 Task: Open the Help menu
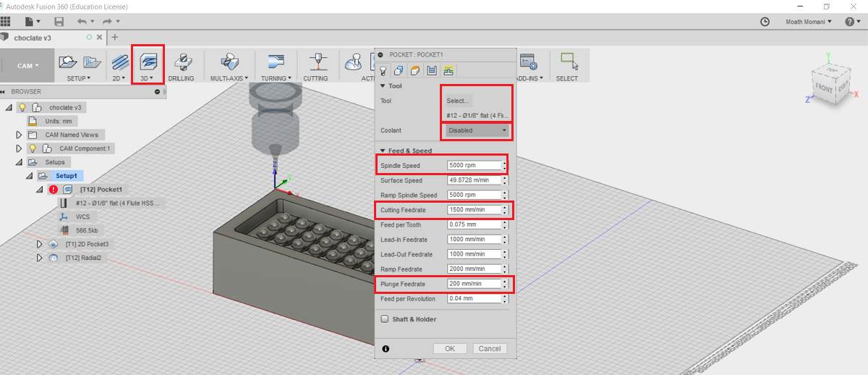click(852, 22)
